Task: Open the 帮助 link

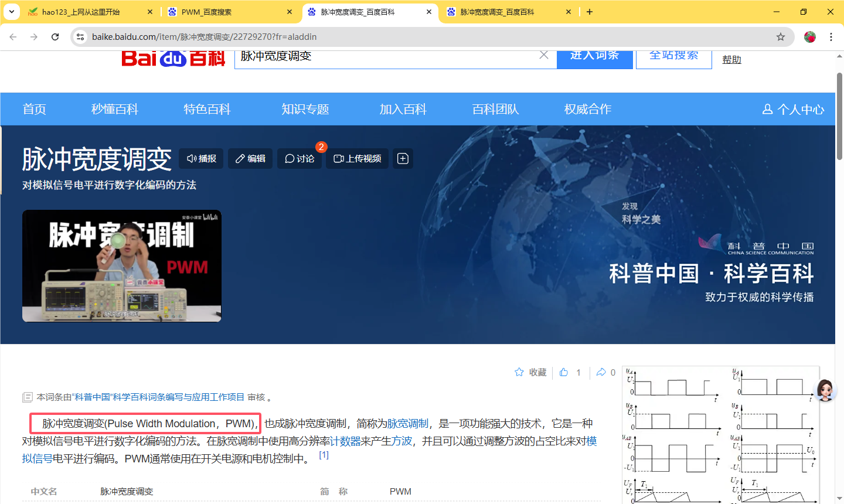Action: [x=732, y=59]
